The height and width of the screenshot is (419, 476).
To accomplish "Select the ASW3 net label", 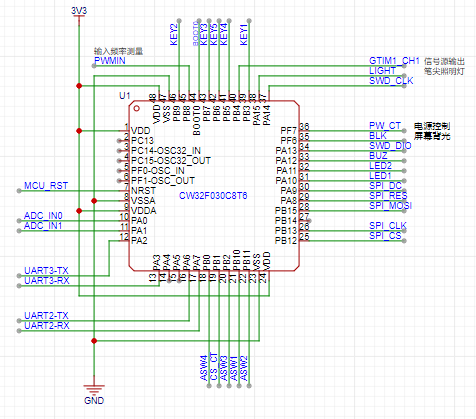I will pyautogui.click(x=224, y=368).
